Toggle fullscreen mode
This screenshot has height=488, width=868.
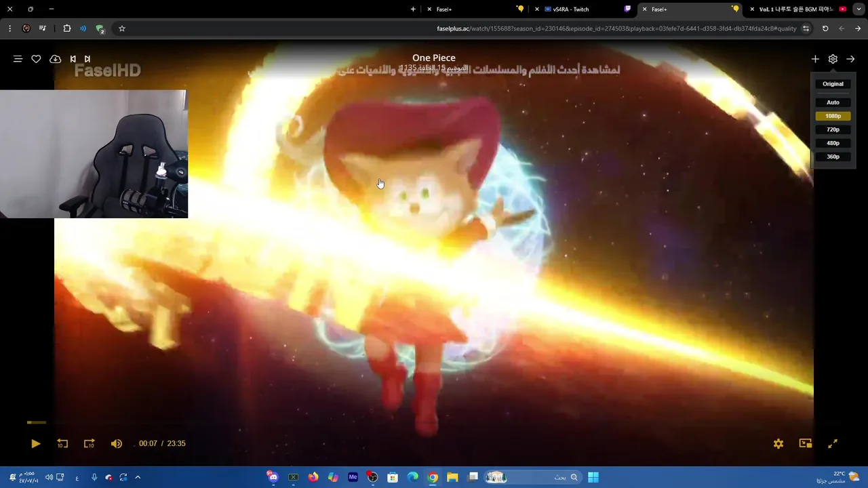click(x=833, y=443)
